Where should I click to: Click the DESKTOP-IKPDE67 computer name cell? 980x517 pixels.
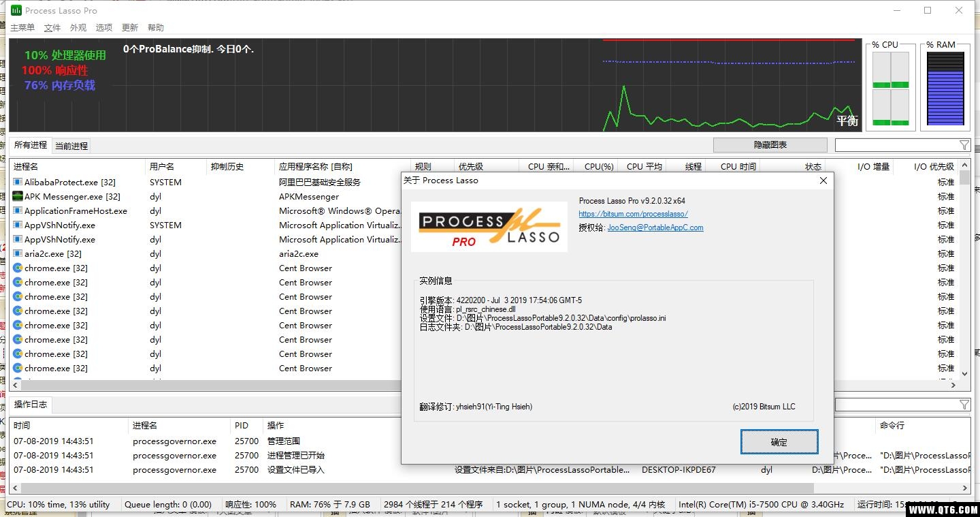[679, 470]
